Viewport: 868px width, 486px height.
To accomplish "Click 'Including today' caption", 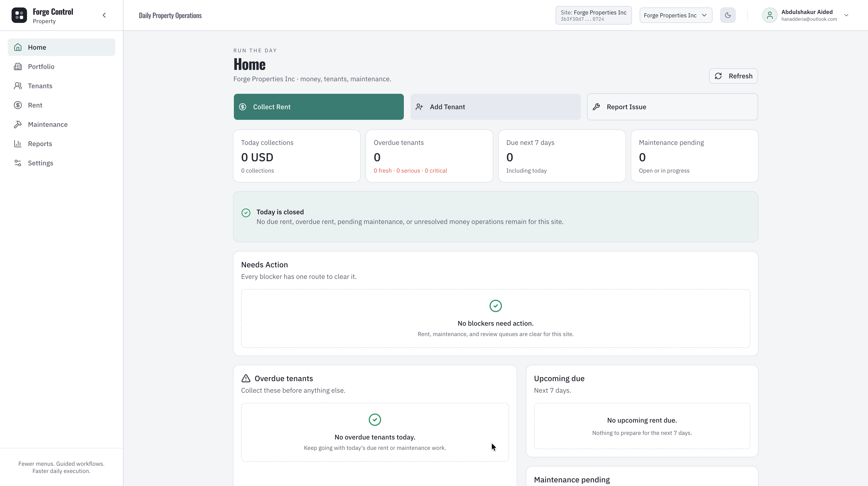I will [526, 171].
